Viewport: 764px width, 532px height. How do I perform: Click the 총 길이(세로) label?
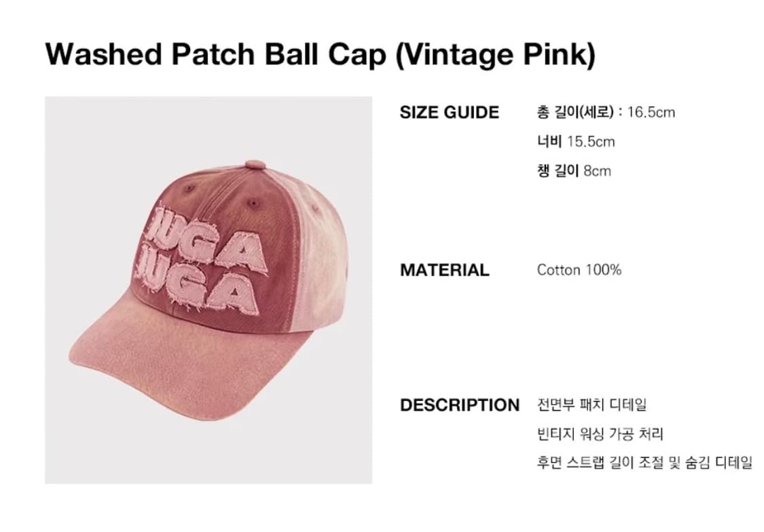(575, 112)
